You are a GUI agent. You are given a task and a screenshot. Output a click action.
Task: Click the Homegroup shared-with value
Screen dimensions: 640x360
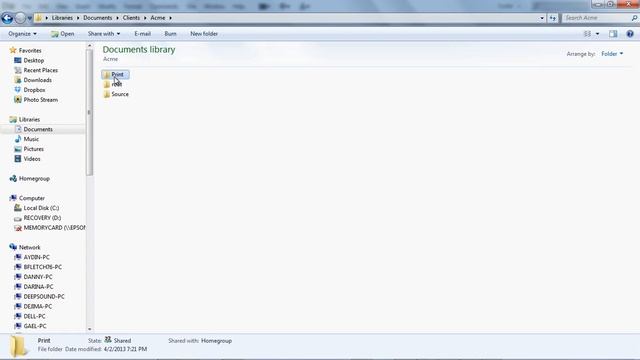tap(216, 341)
